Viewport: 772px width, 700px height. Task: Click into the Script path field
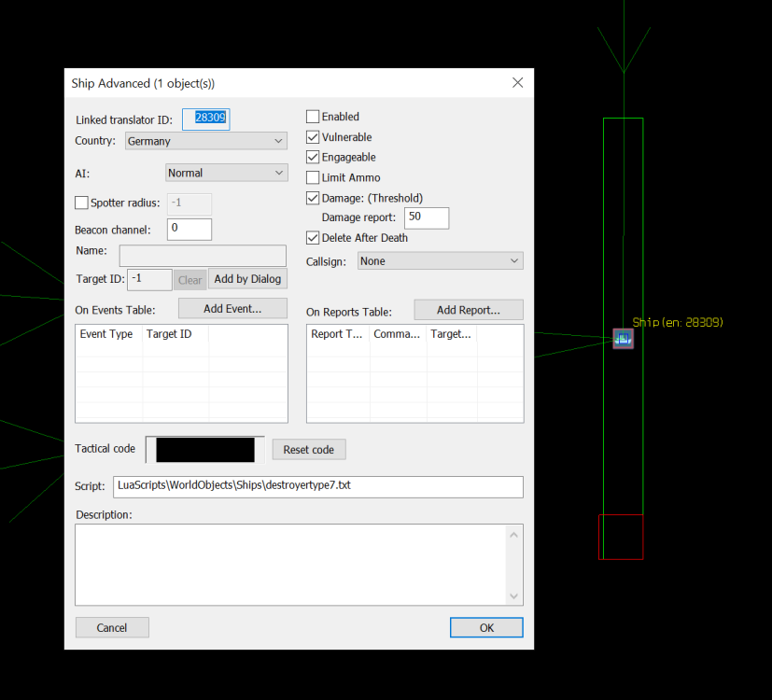pos(317,486)
